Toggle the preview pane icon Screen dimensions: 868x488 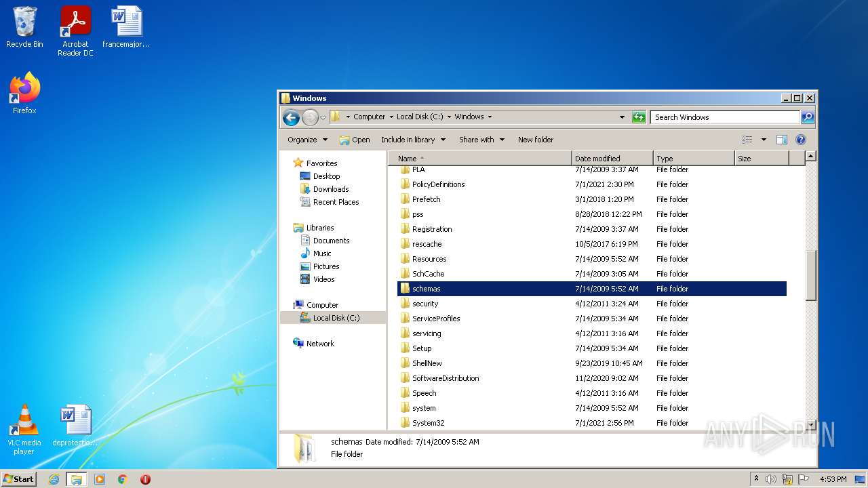(x=782, y=140)
